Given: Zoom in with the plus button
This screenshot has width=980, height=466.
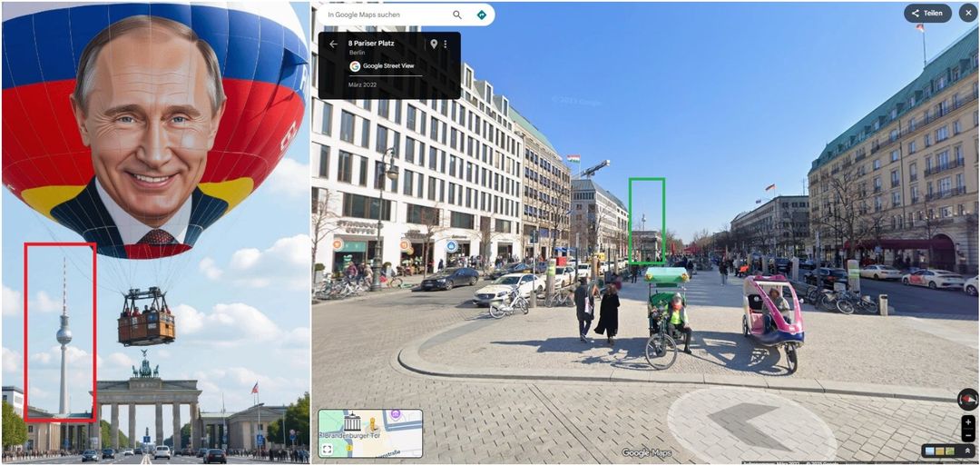Looking at the screenshot, I should point(968,422).
